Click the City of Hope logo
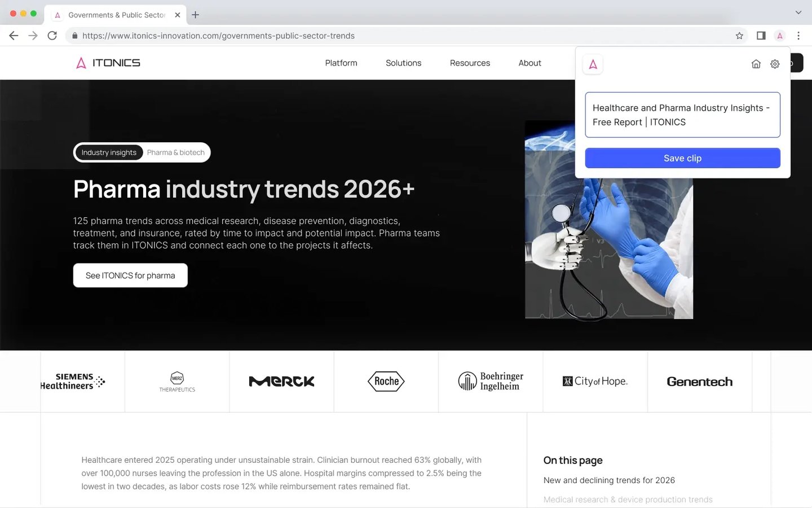Screen dimensions: 812x508 pos(595,382)
